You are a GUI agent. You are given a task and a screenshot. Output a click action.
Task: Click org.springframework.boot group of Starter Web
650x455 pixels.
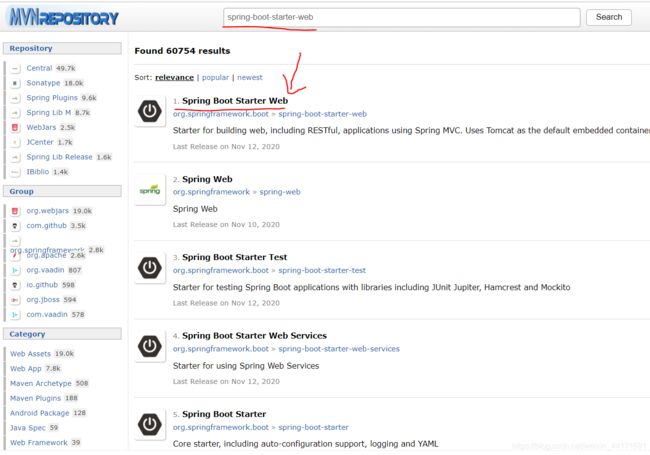pos(221,114)
